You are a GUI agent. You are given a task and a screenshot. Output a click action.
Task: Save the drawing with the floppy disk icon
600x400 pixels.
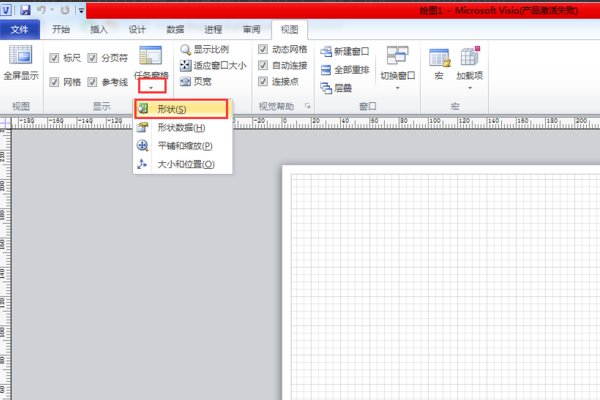click(25, 10)
